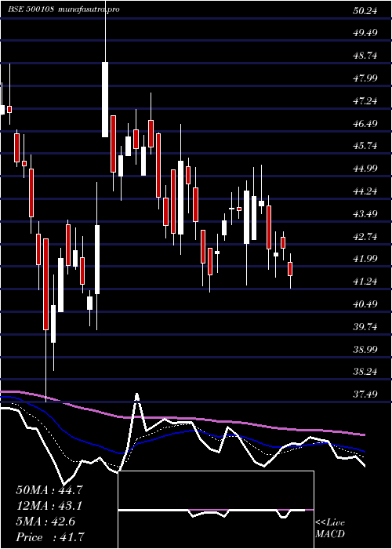The image size is (392, 549).
Task: Select the 45.74 price axis label
Action: [365, 146]
